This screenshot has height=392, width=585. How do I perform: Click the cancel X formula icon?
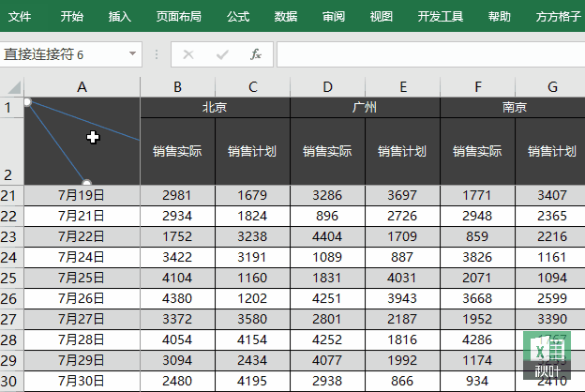(188, 55)
